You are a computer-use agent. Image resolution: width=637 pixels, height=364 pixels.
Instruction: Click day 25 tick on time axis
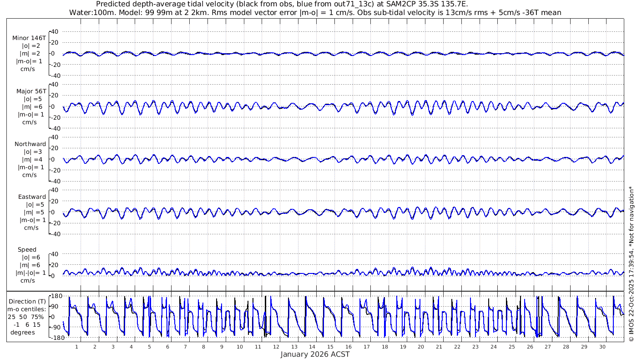click(x=512, y=347)
